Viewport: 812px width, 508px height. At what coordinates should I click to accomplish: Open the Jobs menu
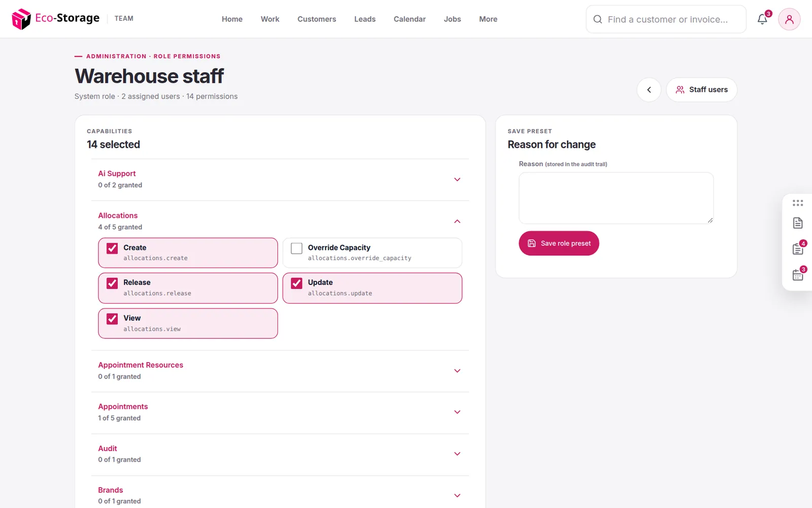click(452, 19)
